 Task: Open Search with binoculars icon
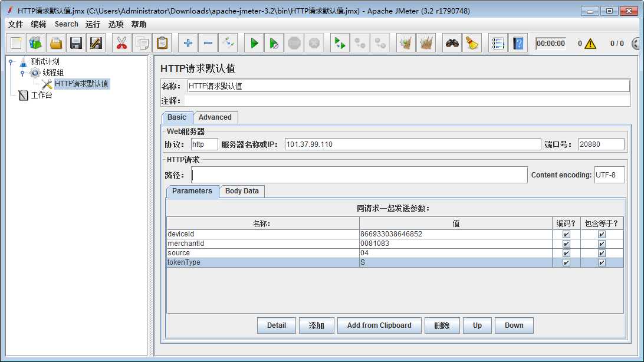click(452, 43)
